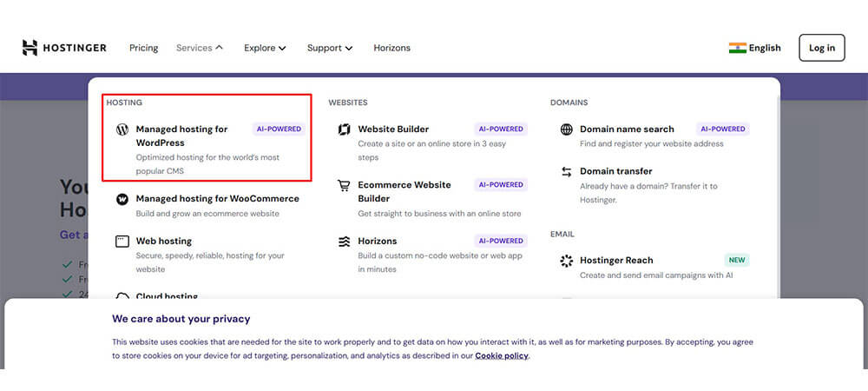Click the India flag icon
Viewport: 868px width, 391px height.
tap(737, 48)
